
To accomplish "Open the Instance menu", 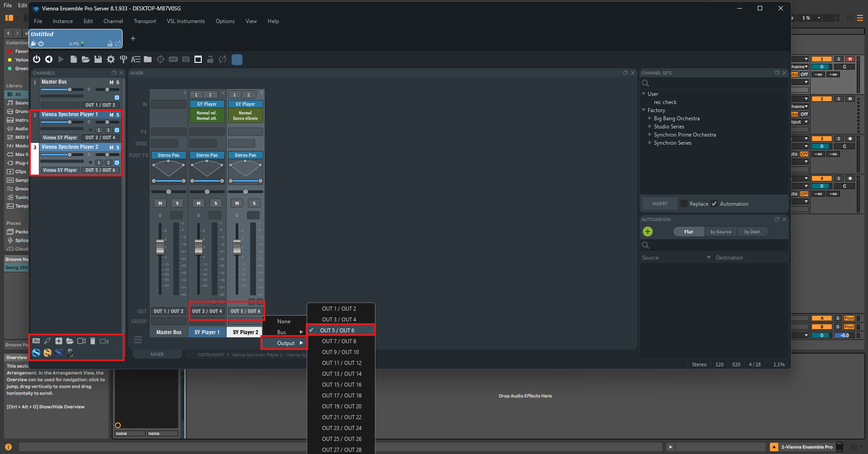I will (63, 21).
